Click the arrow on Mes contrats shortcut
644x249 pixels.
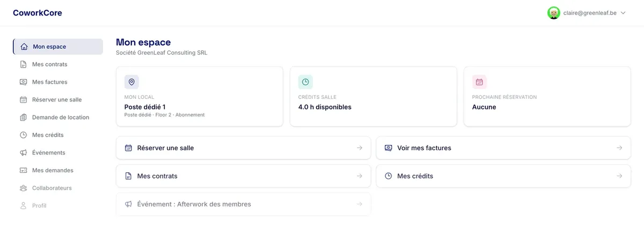360,176
